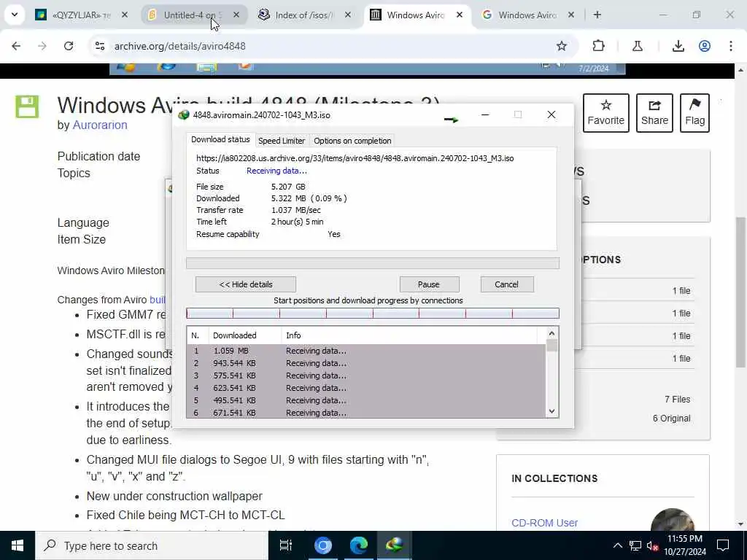
Task: Click the 6 Original link
Action: (671, 418)
